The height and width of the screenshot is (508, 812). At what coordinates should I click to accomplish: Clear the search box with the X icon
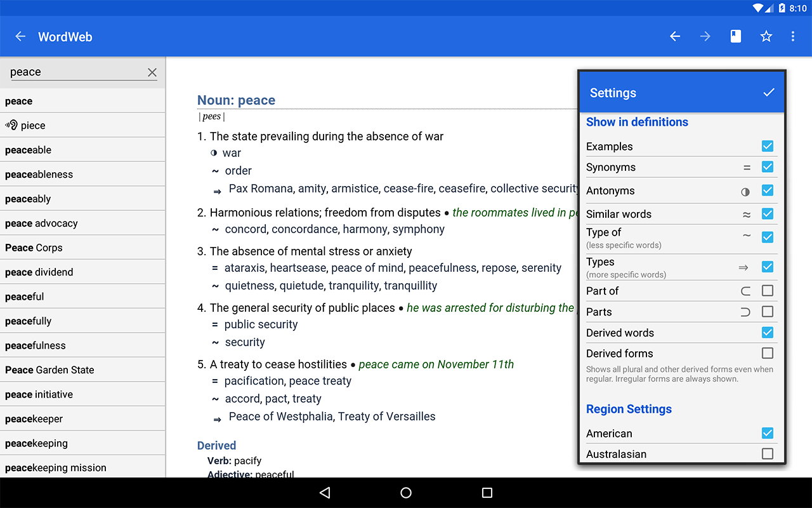[x=152, y=72]
